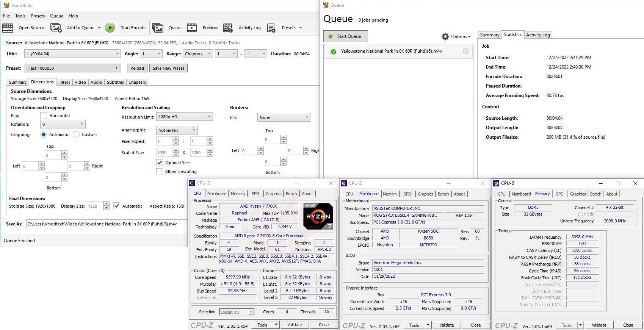Open the Help menu
The width and height of the screenshot is (644, 330).
(73, 16)
